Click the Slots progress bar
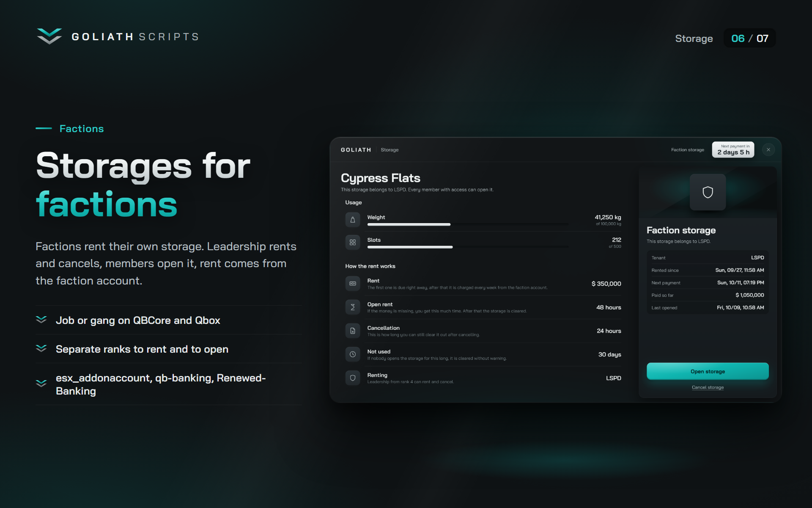This screenshot has width=812, height=508. [467, 247]
